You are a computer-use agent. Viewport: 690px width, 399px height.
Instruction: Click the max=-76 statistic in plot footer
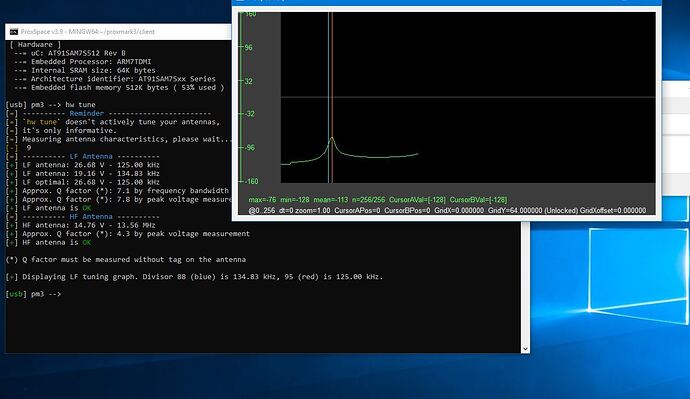coord(262,200)
